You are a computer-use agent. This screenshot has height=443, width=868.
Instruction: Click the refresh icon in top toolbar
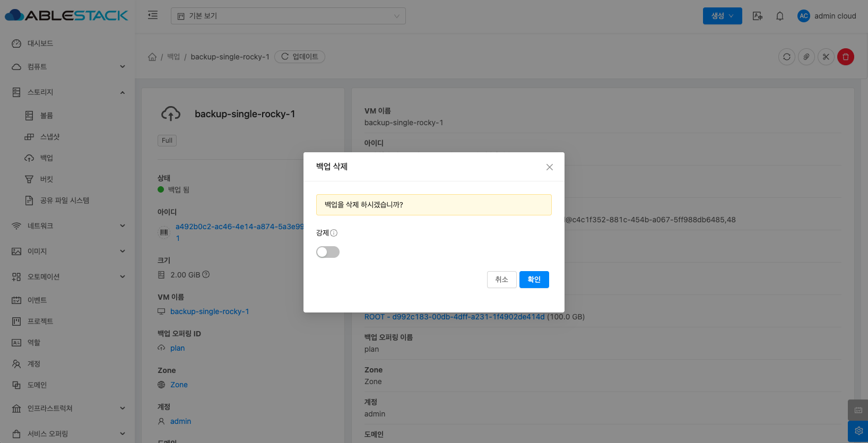(786, 57)
